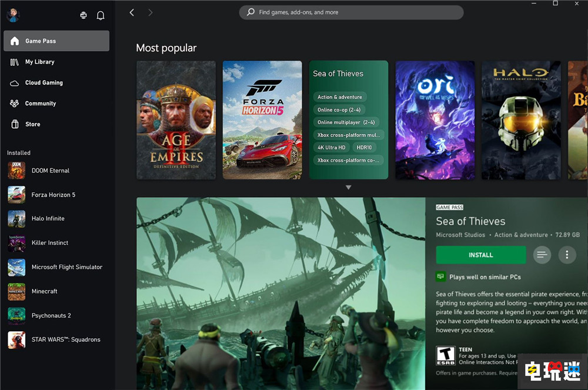The width and height of the screenshot is (588, 390).
Task: Click the game controller icon in top bar
Action: pos(83,15)
